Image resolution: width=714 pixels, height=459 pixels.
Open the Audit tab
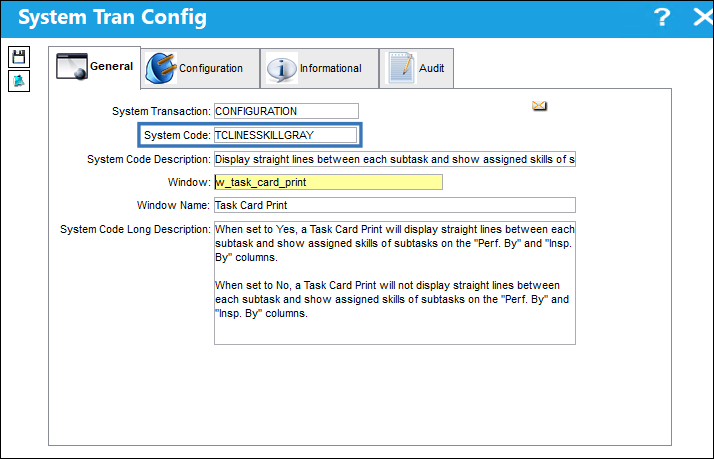(417, 68)
